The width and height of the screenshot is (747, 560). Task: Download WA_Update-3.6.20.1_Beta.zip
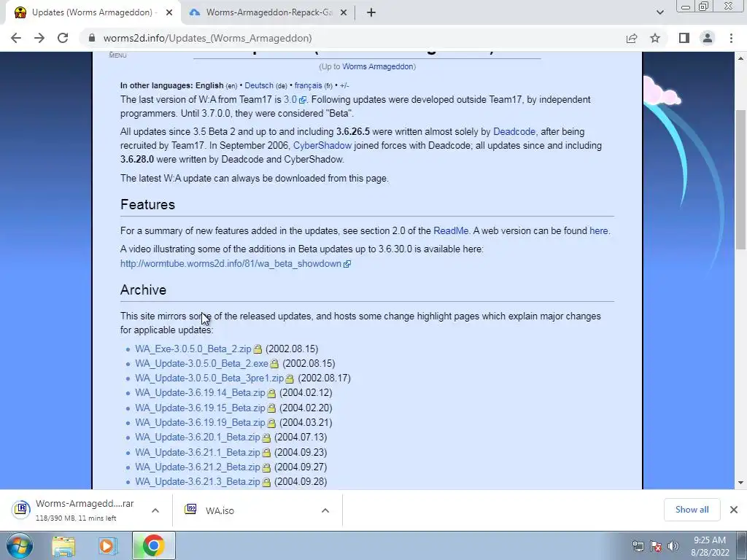(x=197, y=437)
